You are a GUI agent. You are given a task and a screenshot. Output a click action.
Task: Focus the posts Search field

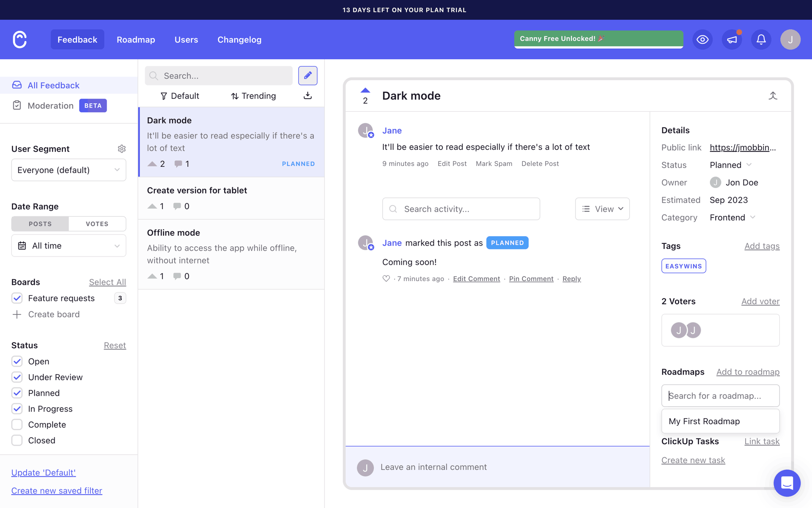point(219,76)
